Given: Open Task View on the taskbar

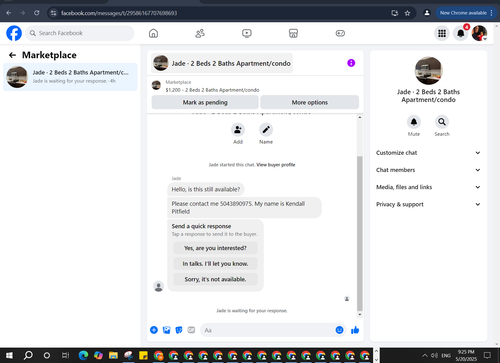Looking at the screenshot, I should tap(65, 355).
